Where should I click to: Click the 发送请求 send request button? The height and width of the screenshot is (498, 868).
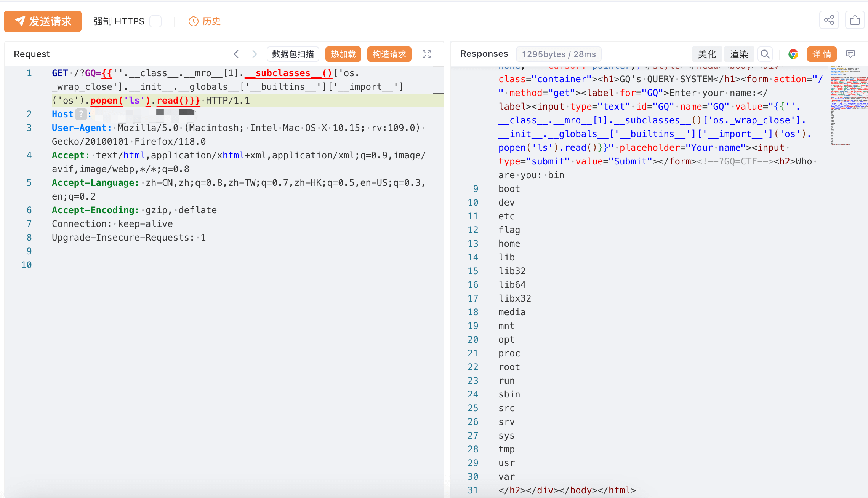point(43,21)
